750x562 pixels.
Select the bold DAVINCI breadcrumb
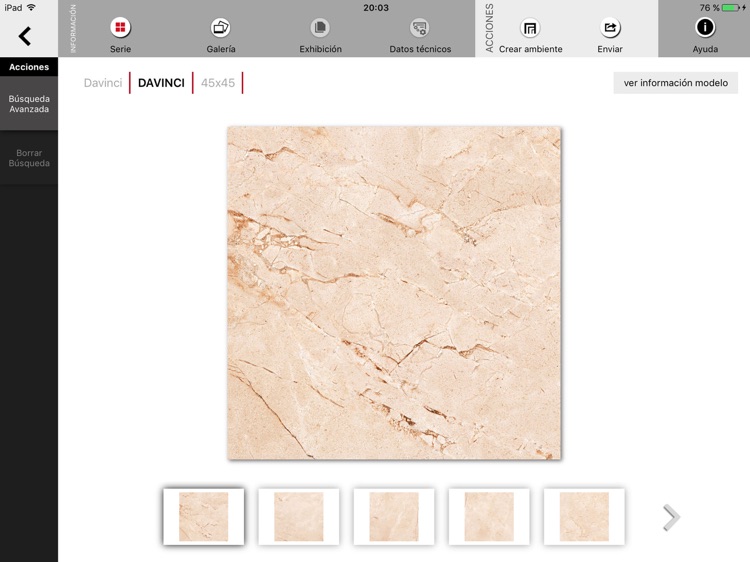click(161, 83)
